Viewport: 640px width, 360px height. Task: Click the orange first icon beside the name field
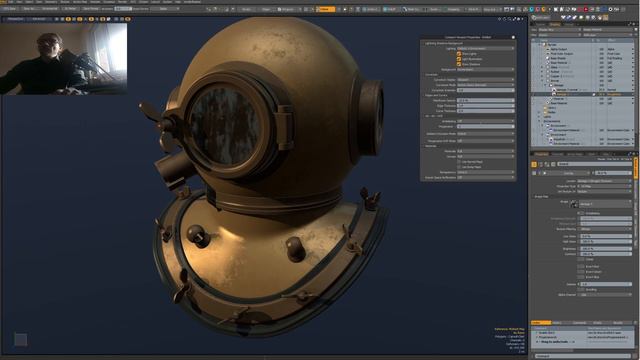[x=534, y=164]
